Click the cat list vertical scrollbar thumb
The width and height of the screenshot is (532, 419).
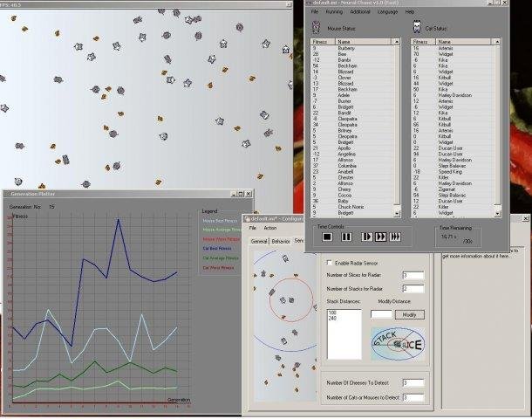497,125
